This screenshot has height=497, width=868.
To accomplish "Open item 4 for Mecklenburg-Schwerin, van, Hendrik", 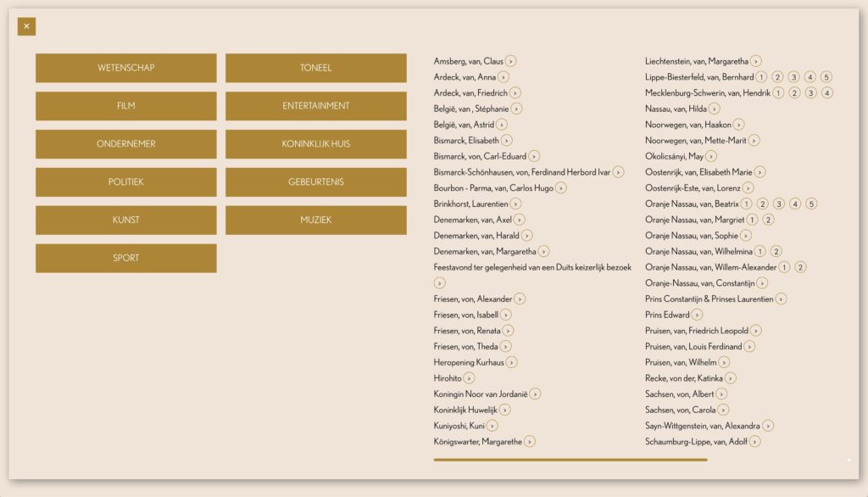I will click(827, 93).
